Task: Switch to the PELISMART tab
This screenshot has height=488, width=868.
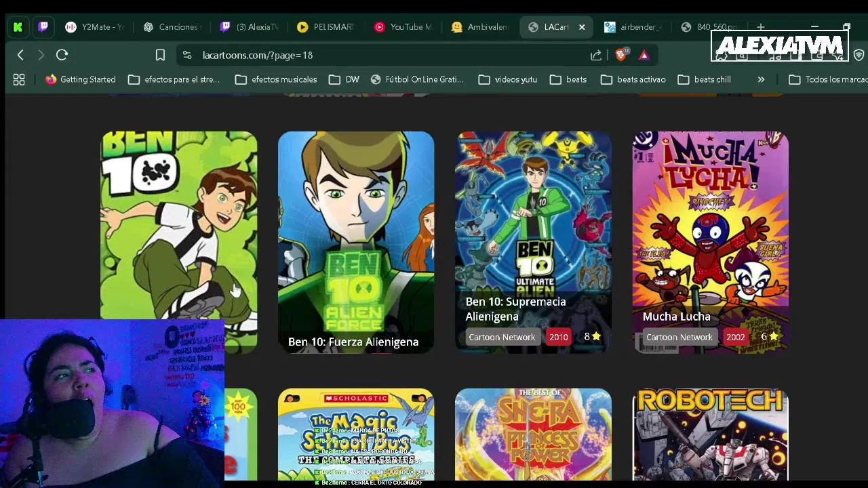Action: [326, 27]
